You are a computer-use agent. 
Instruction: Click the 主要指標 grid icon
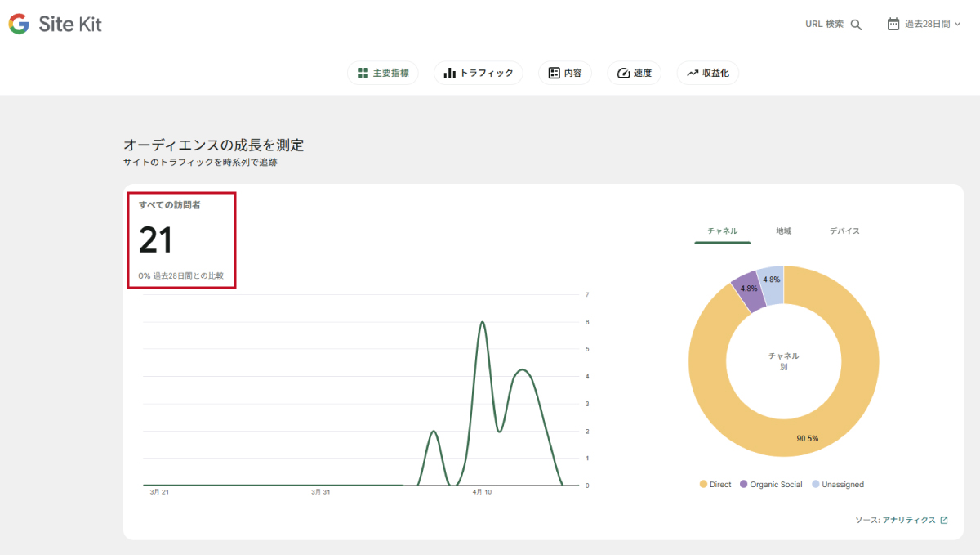pos(363,73)
